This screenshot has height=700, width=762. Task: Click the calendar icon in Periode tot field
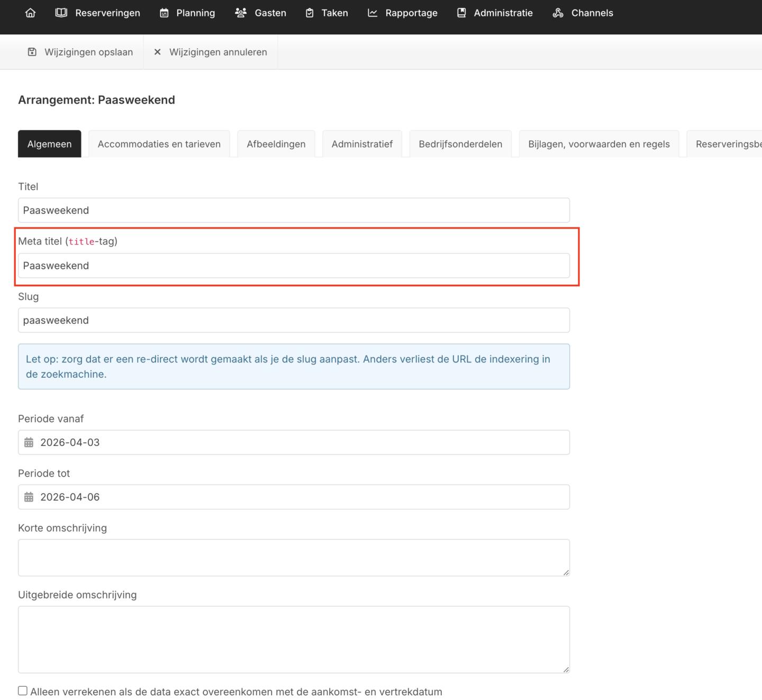(x=29, y=497)
